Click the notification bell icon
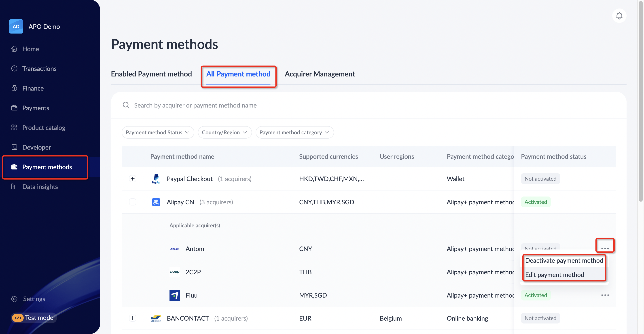This screenshot has width=644, height=334. [x=619, y=16]
